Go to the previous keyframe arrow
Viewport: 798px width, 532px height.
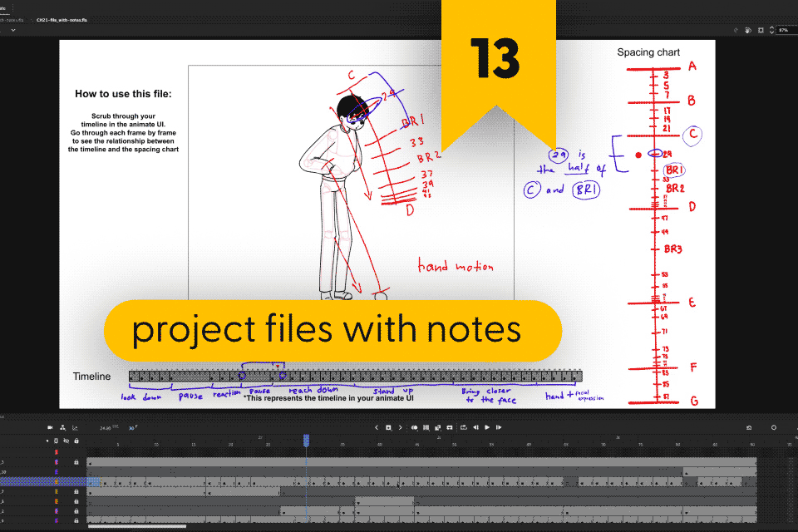tap(377, 427)
